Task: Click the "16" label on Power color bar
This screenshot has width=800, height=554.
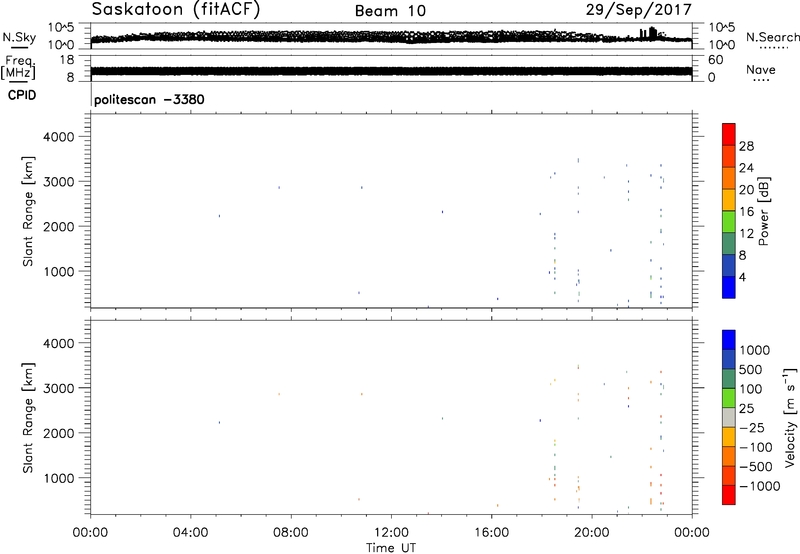Action: (x=746, y=212)
